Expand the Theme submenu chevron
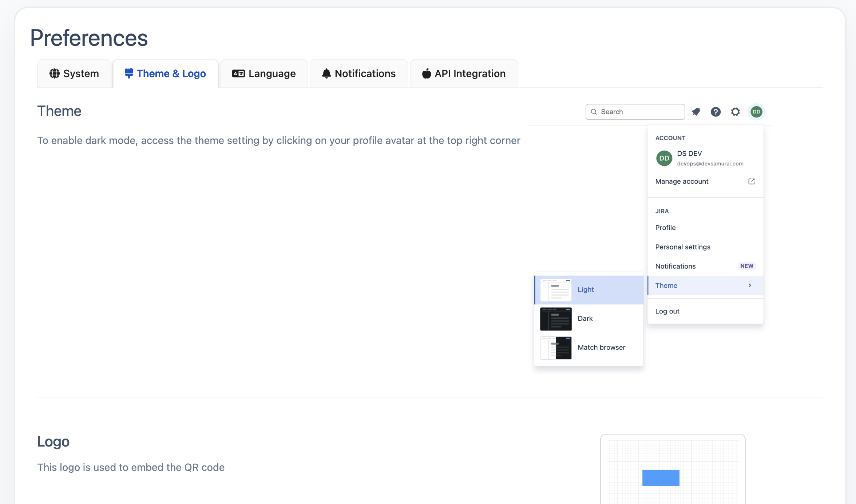Image resolution: width=856 pixels, height=504 pixels. [x=750, y=286]
